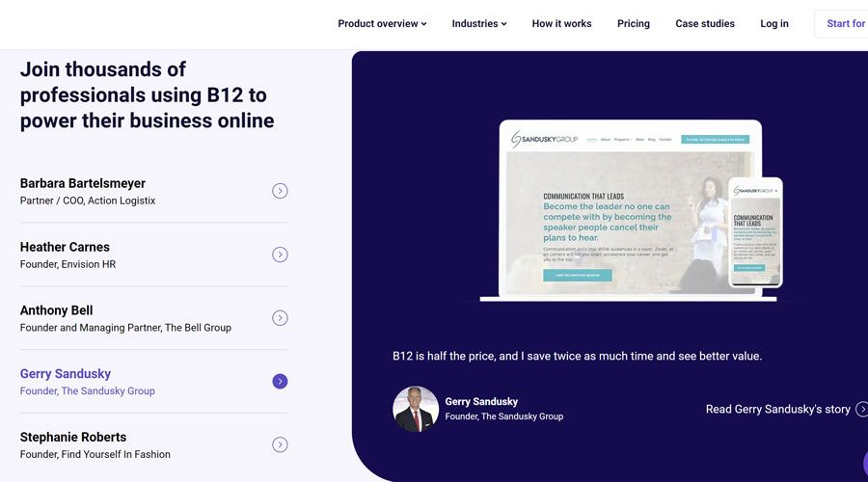Go to the Pricing page
The image size is (868, 482).
(634, 24)
